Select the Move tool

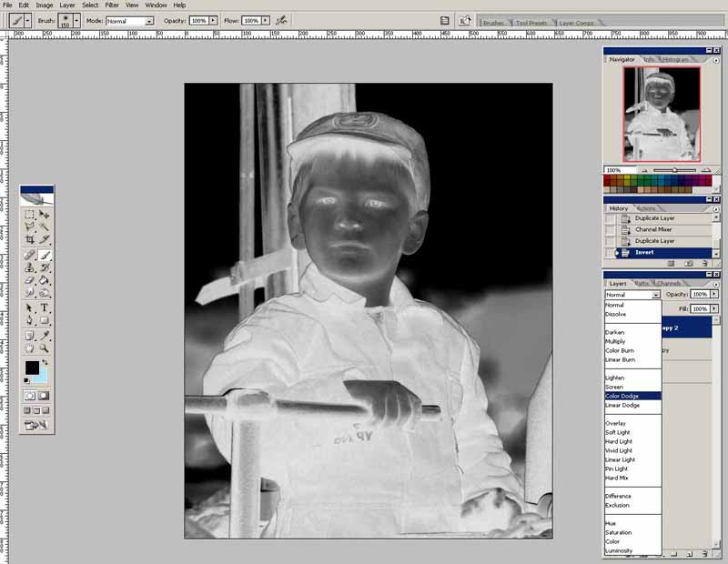[45, 214]
